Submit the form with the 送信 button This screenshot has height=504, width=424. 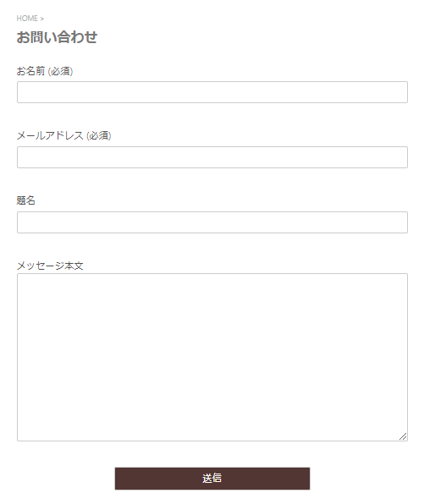[x=212, y=479]
